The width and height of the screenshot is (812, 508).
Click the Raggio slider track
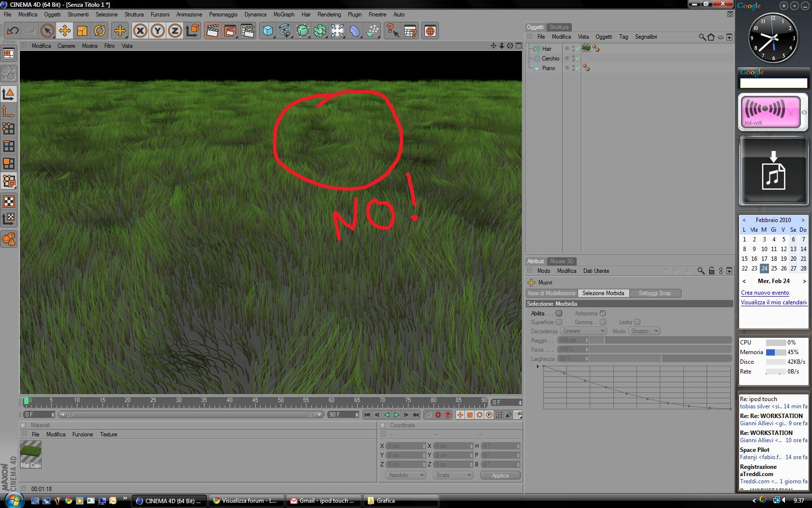point(661,340)
